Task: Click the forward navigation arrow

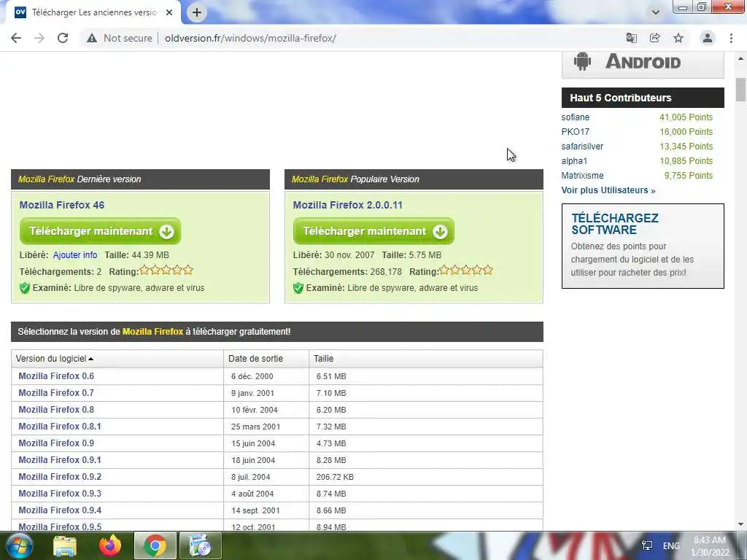Action: 39,38
